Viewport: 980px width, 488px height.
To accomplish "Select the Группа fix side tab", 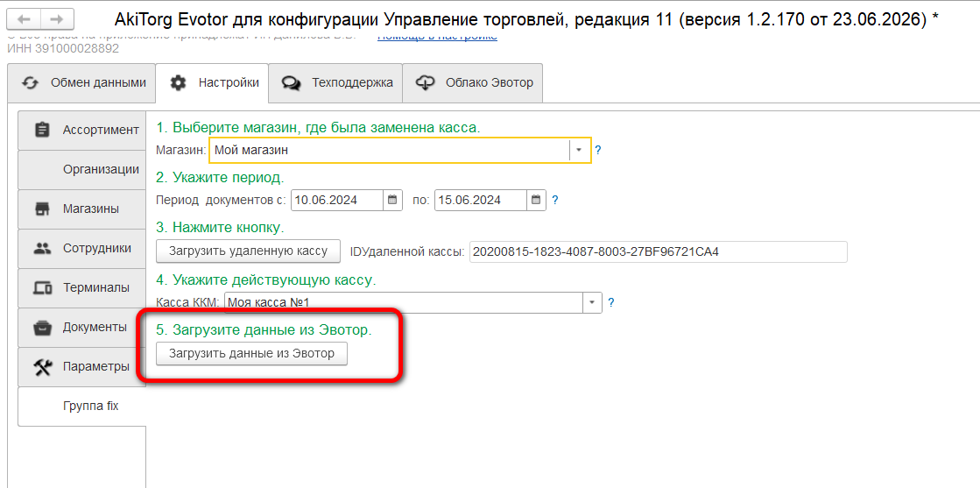I will point(81,406).
